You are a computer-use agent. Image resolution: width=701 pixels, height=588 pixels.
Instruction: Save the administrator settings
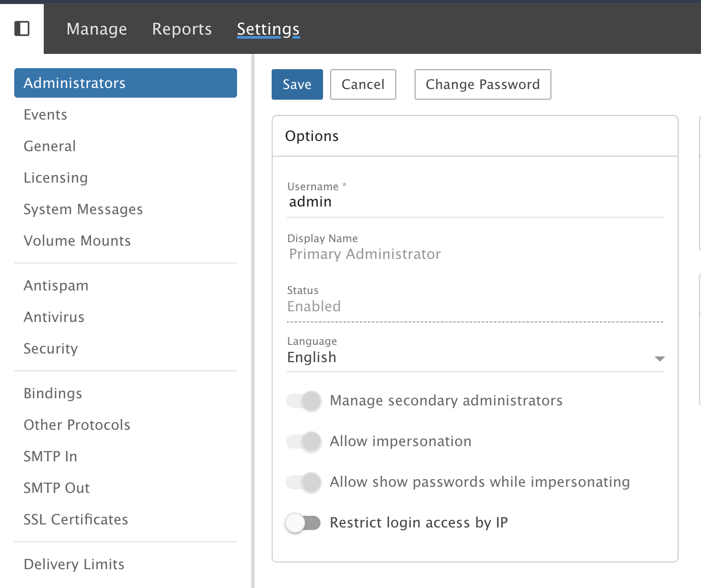(x=297, y=84)
